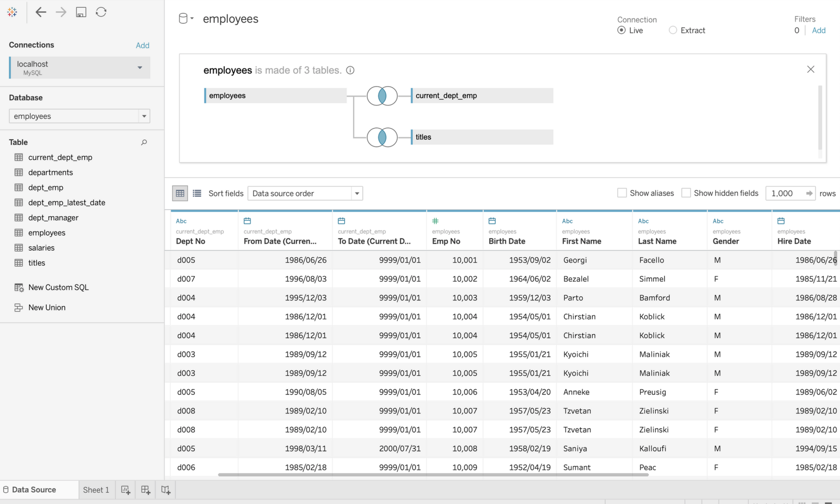Select the Undo arrow icon
Screen dimensions: 840x504
tap(41, 12)
